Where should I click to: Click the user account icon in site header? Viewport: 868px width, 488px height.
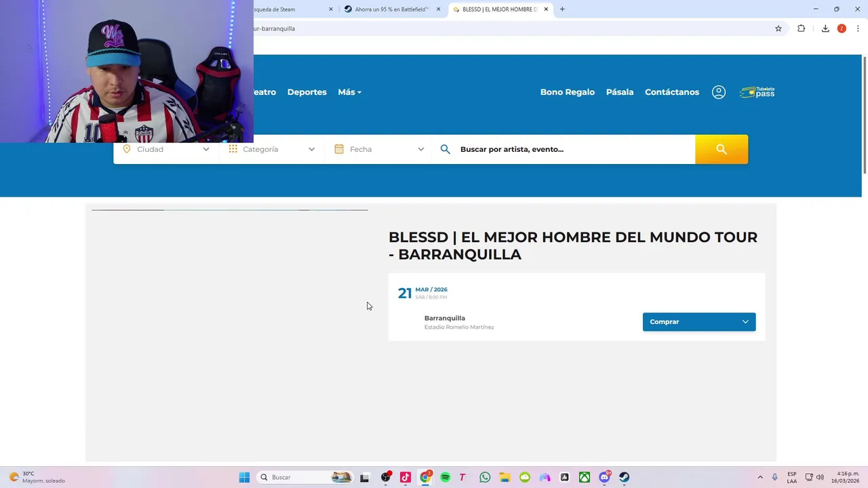(x=719, y=92)
